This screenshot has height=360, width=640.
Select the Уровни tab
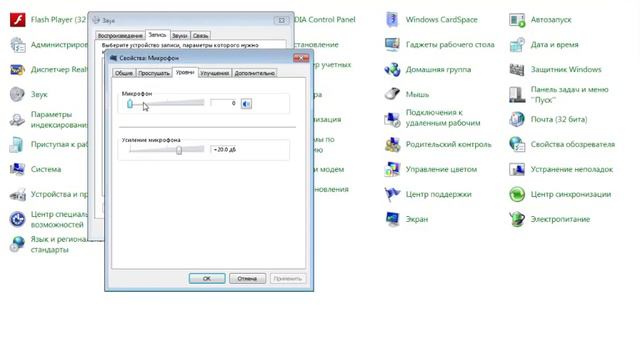coord(185,72)
